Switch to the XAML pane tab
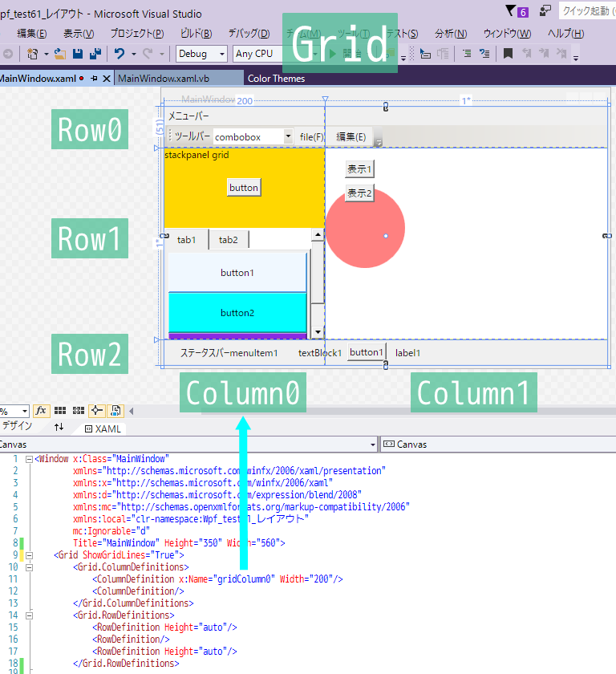 pyautogui.click(x=103, y=429)
